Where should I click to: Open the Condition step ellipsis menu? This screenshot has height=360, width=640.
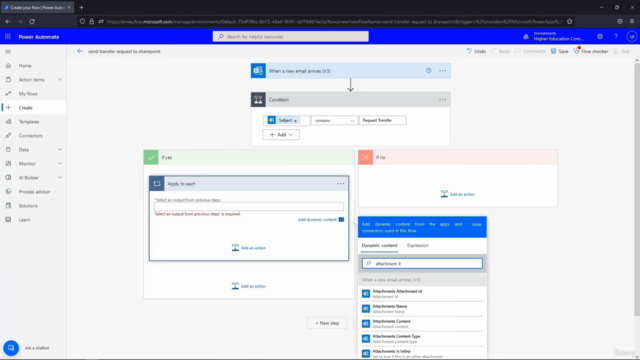[442, 100]
